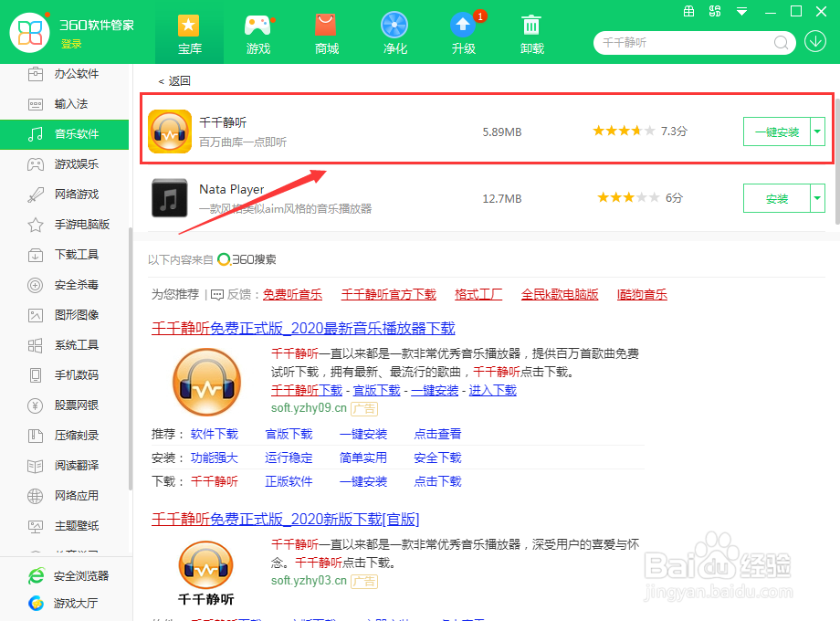Select 主题壁纸 category
The image size is (840, 621).
coord(64,526)
